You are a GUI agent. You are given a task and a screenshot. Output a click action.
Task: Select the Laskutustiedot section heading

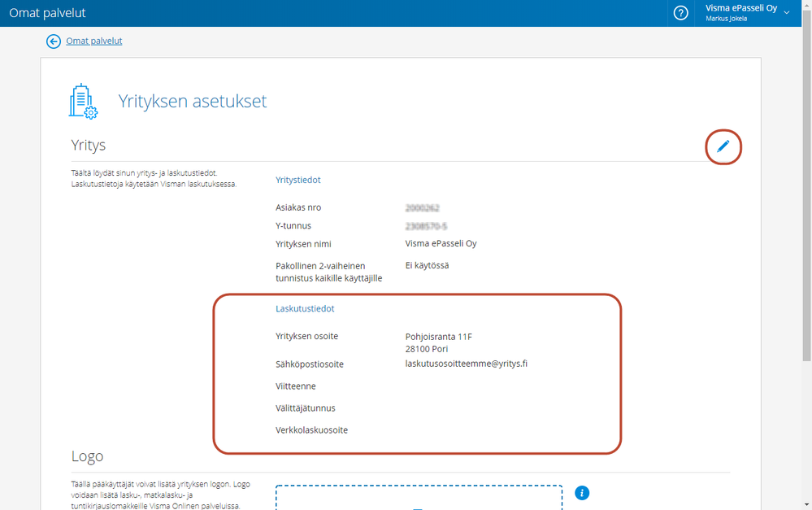305,308
